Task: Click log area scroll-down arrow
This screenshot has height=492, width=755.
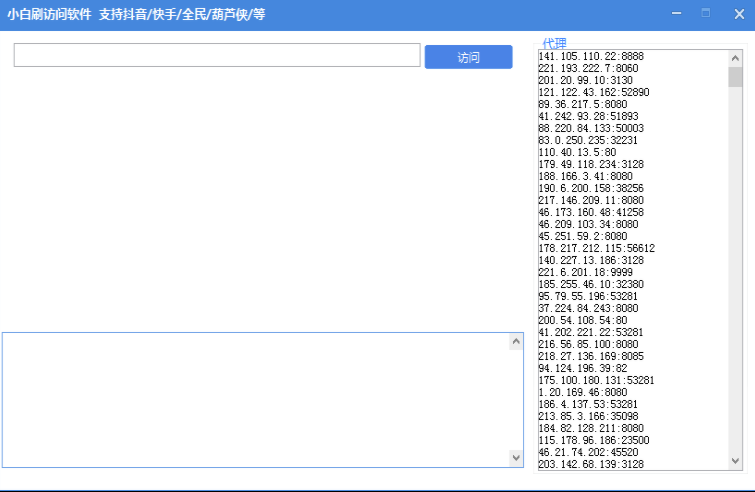Action: [x=516, y=457]
